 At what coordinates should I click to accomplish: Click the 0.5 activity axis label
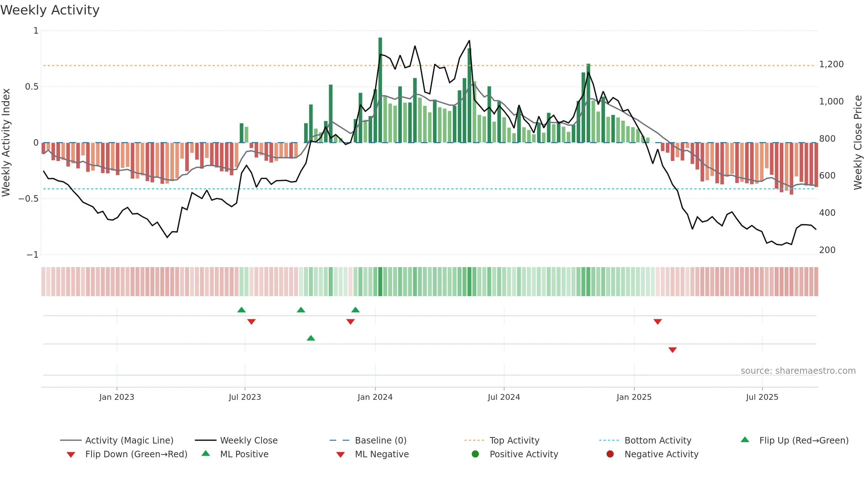click(32, 87)
